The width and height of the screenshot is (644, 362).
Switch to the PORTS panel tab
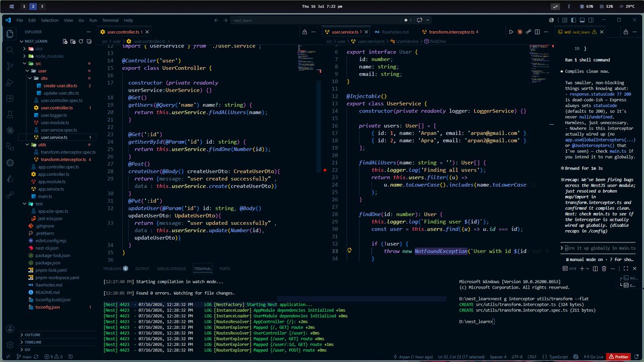pos(224,269)
